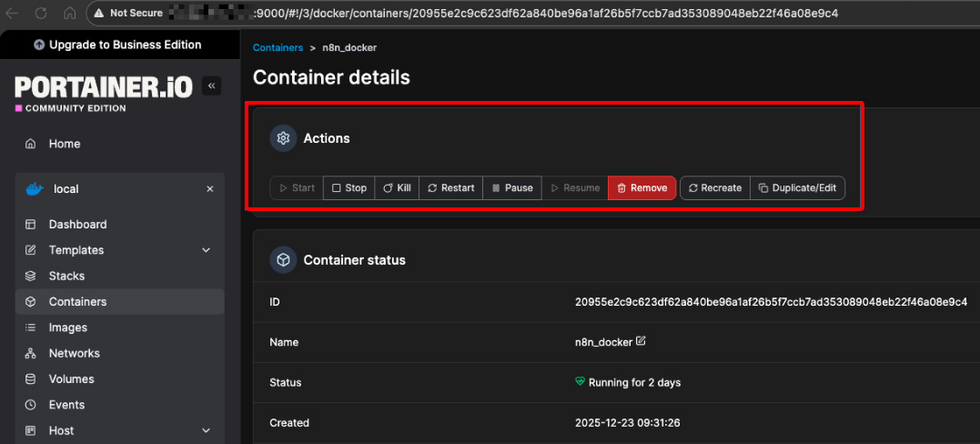
Task: Click the Volumes database icon
Action: tap(30, 379)
